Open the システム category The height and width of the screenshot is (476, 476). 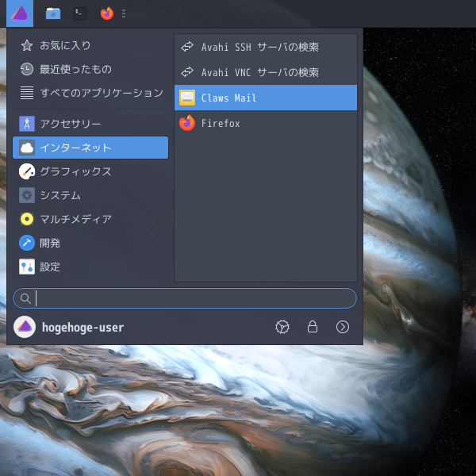[x=90, y=195]
